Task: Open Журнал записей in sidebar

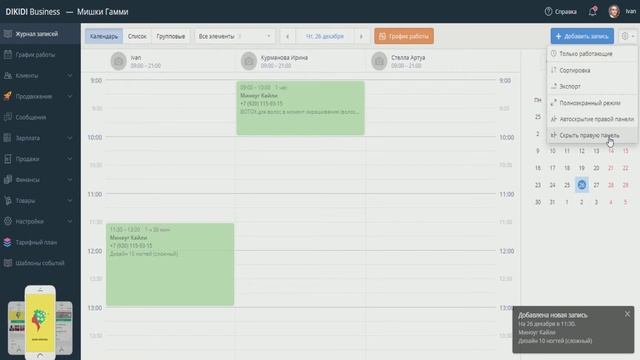Action: click(40, 34)
